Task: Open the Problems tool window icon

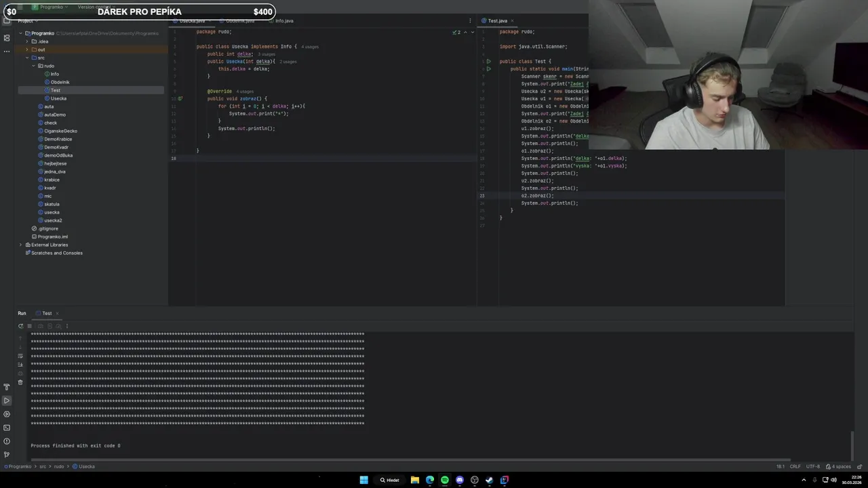Action: [7, 441]
